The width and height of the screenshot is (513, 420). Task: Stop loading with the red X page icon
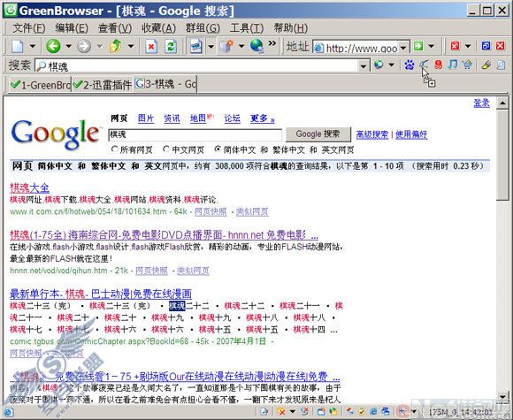151,46
